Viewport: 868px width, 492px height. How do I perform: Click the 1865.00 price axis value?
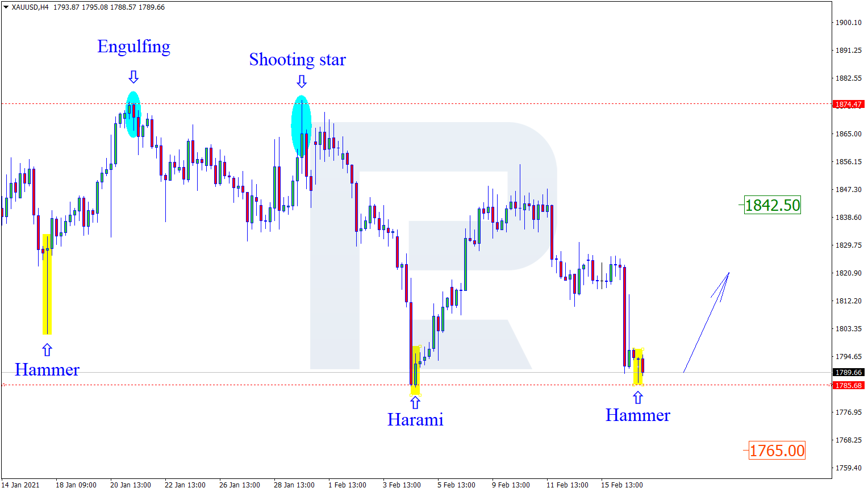coord(848,134)
